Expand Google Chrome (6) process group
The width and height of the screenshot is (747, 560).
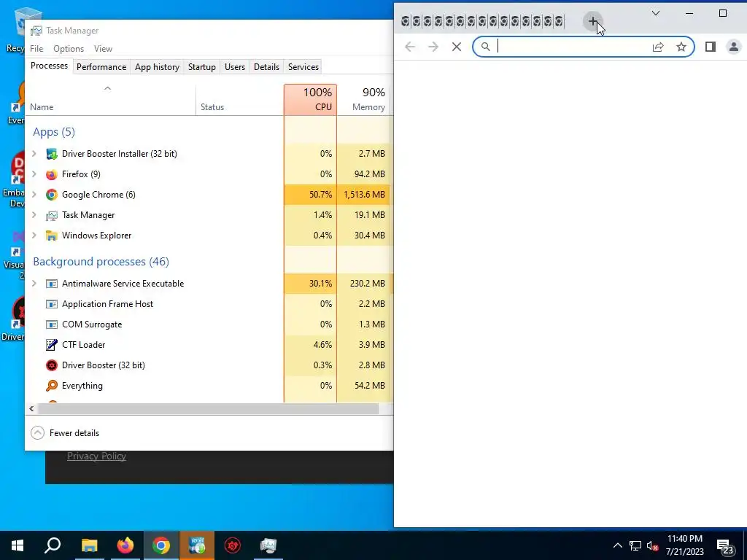(x=34, y=194)
